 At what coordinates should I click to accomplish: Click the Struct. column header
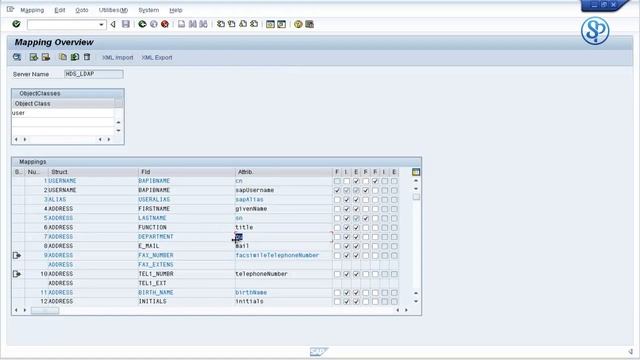coord(93,172)
